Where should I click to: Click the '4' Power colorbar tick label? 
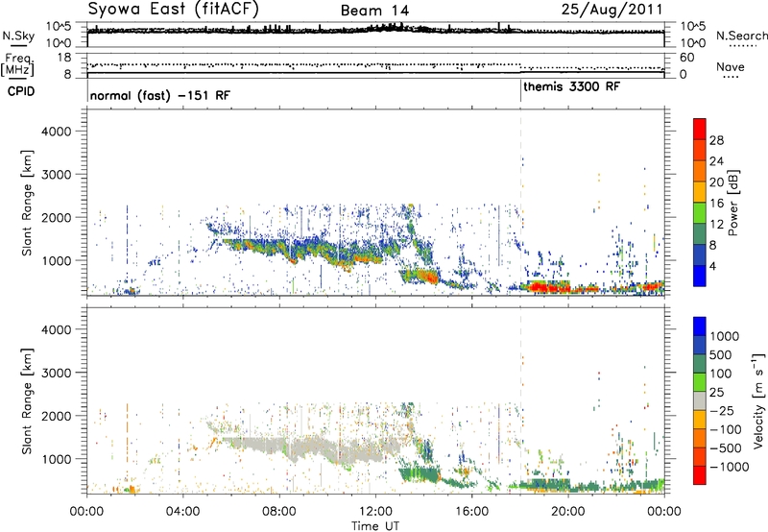pos(712,267)
